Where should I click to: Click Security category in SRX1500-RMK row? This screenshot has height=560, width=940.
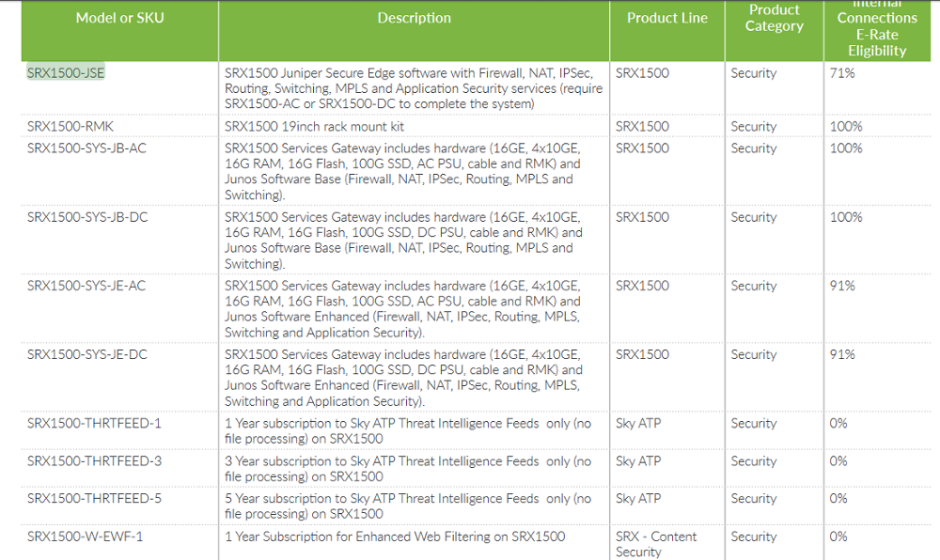pos(754,126)
